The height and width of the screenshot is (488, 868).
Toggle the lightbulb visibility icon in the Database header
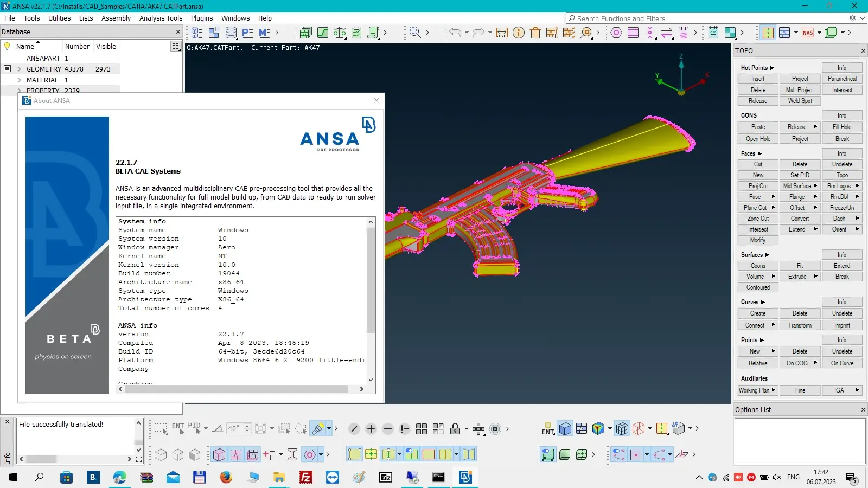coord(7,46)
